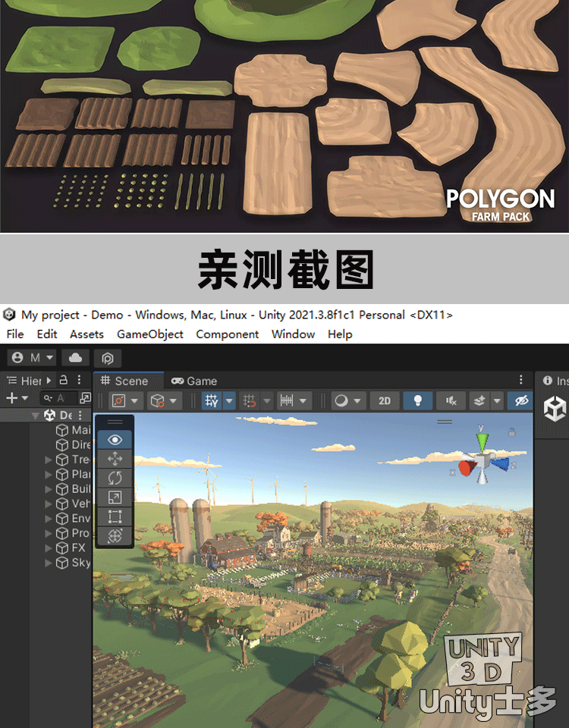Click the Hierarchy search field

pyautogui.click(x=58, y=398)
